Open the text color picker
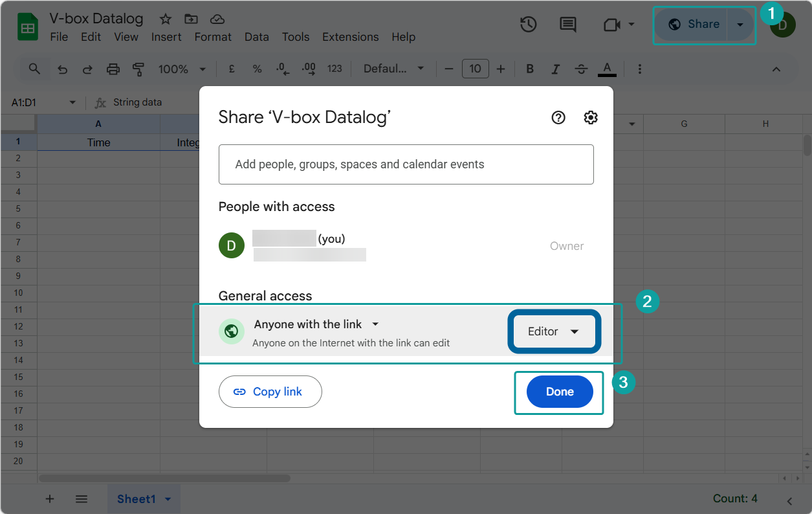Viewport: 812px width, 514px height. (x=606, y=69)
